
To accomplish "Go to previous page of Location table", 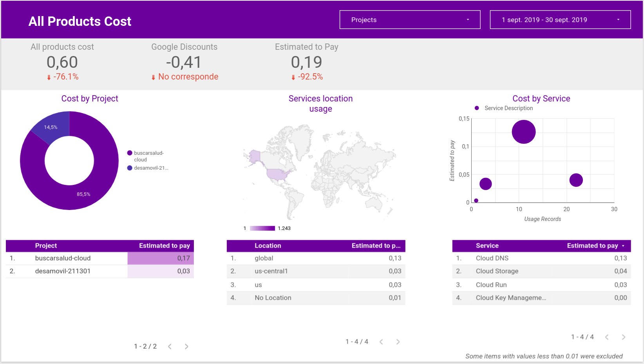I will point(381,342).
